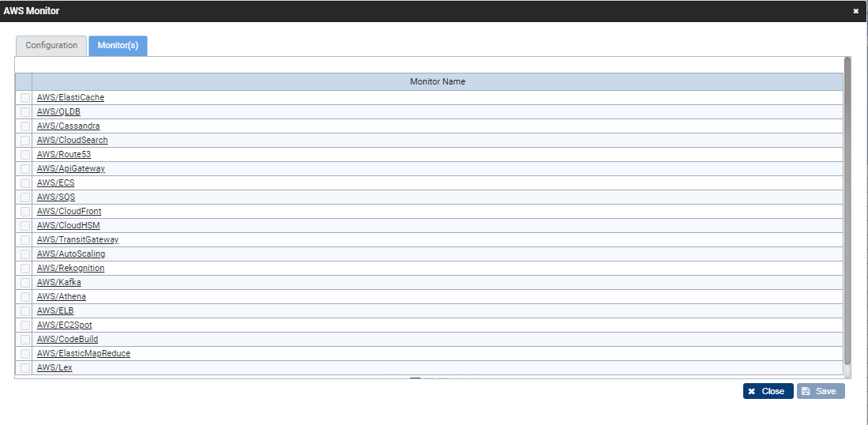This screenshot has width=868, height=425.
Task: Toggle the AWS/EC2Spot checkbox
Action: coord(25,325)
